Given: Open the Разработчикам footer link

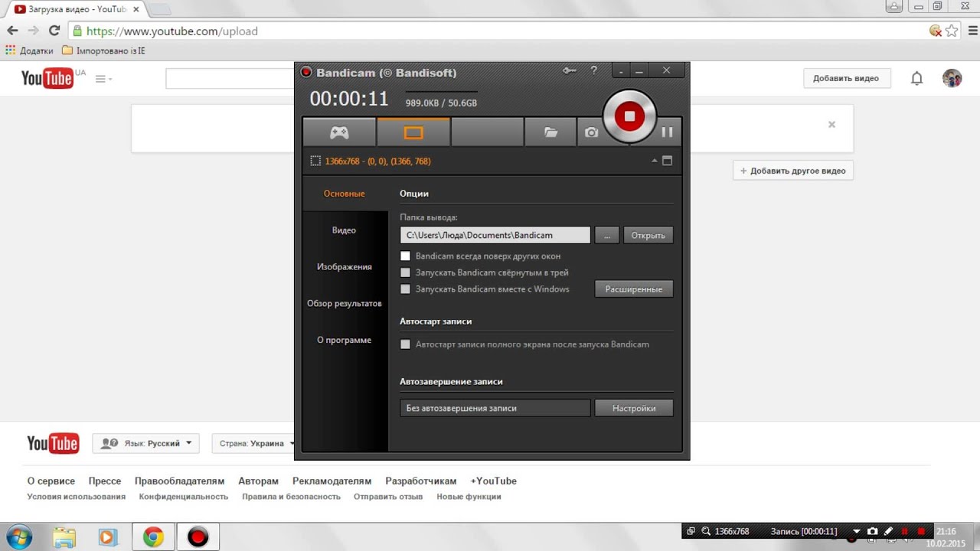Looking at the screenshot, I should tap(421, 481).
